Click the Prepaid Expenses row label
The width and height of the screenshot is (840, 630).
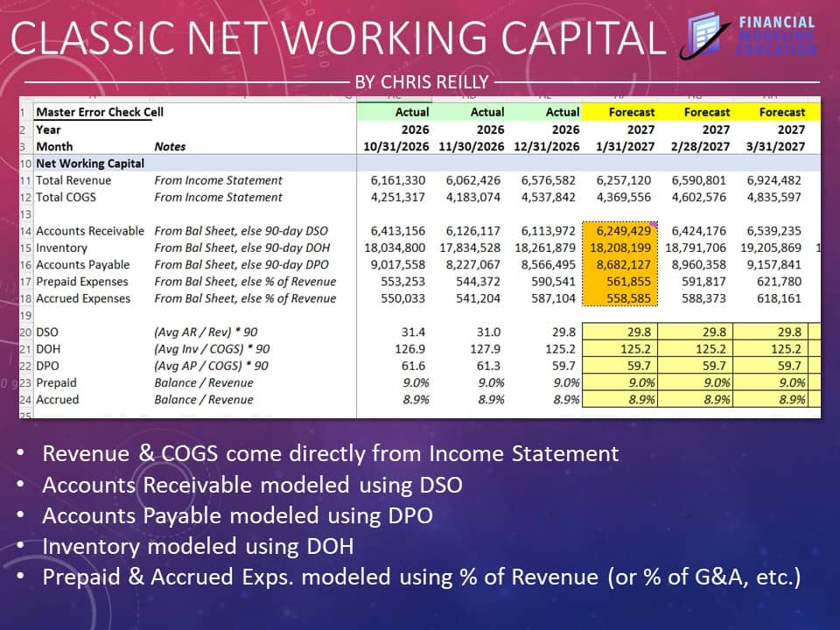pos(82,282)
